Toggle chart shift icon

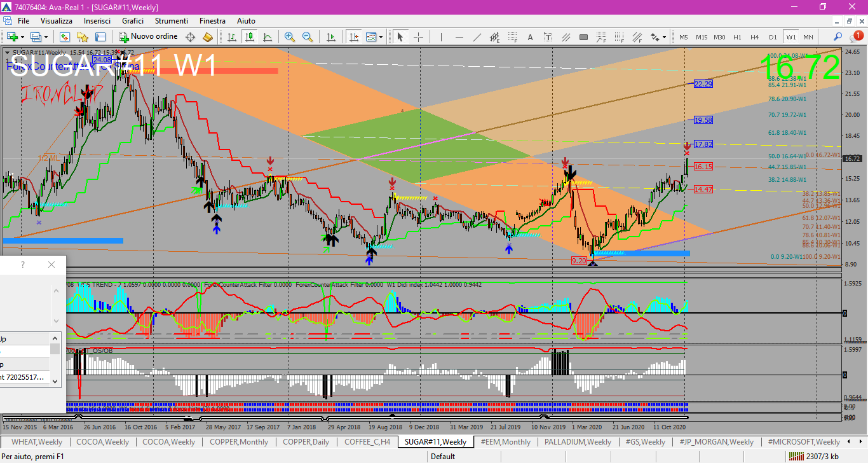(x=353, y=37)
